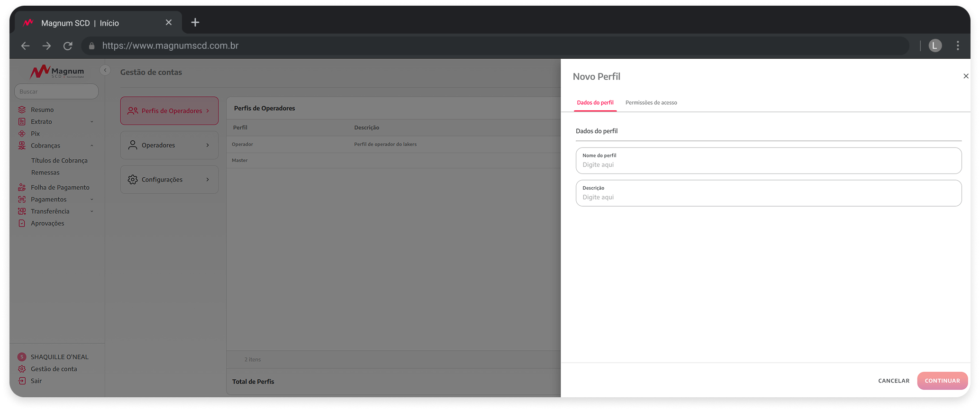This screenshot has height=411, width=980.
Task: Click the Resumo icon in sidebar
Action: pos(22,110)
